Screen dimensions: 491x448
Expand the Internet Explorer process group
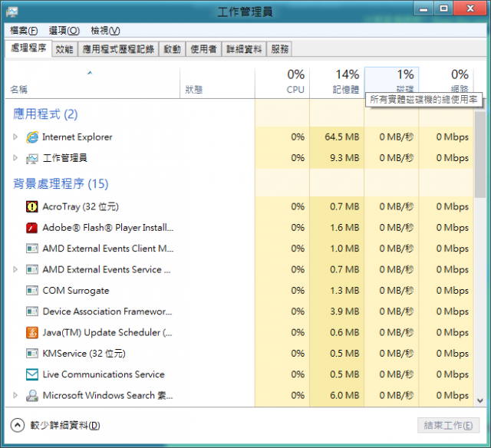pos(15,137)
